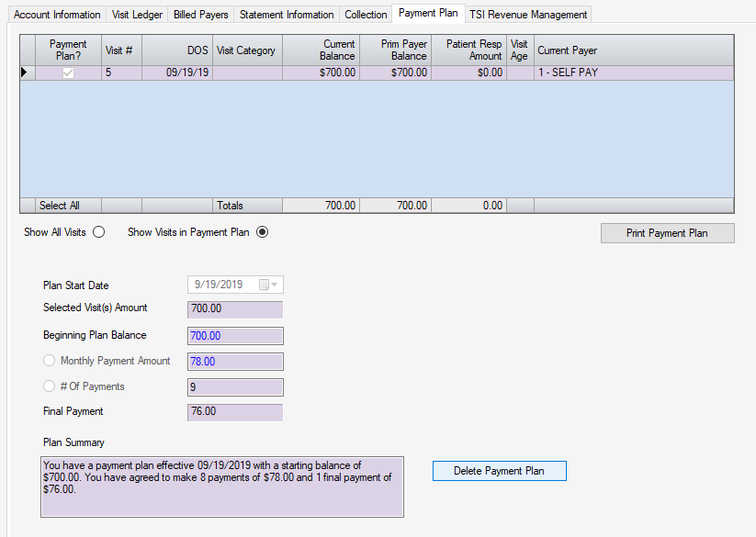Open the Billed Payers tab

coord(201,15)
